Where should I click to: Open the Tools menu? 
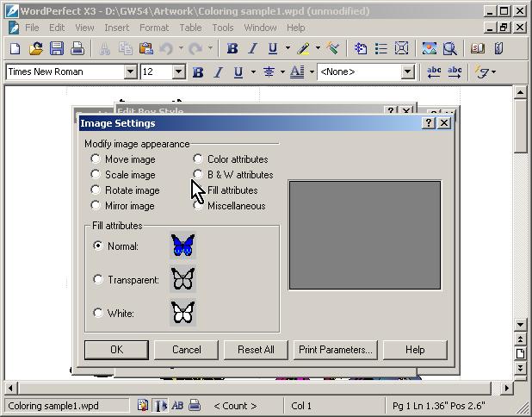(x=223, y=28)
